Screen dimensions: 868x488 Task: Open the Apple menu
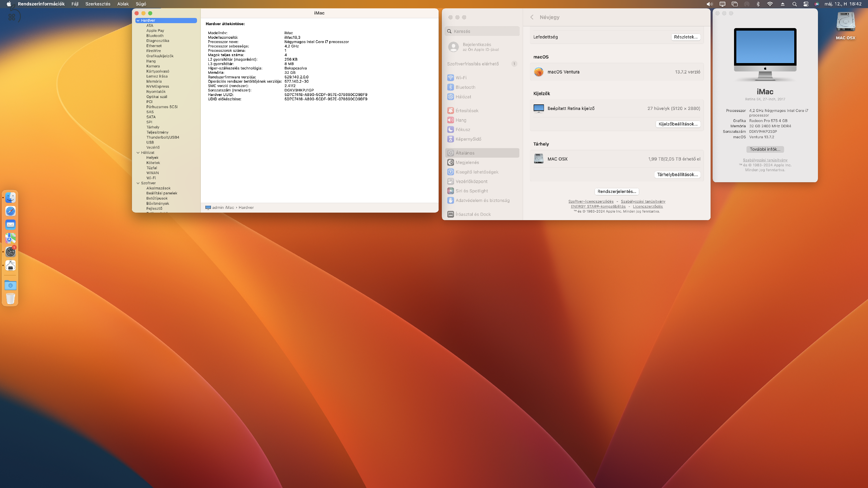click(9, 4)
